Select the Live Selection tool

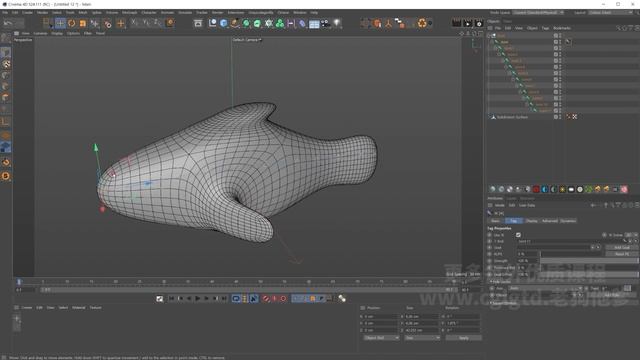pos(47,23)
